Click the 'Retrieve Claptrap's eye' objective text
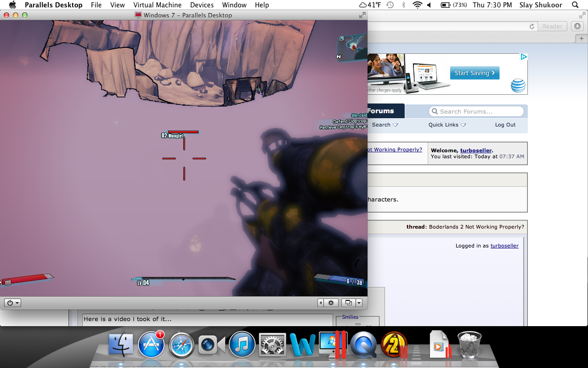 (x=344, y=127)
